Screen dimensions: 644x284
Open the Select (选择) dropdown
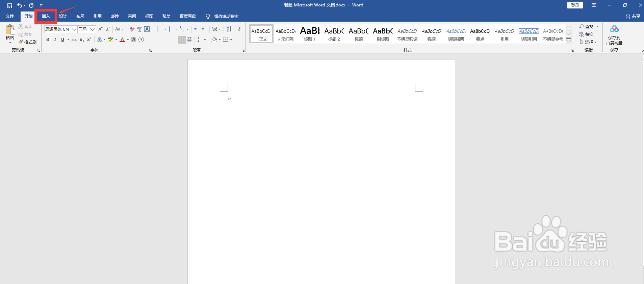tap(588, 42)
